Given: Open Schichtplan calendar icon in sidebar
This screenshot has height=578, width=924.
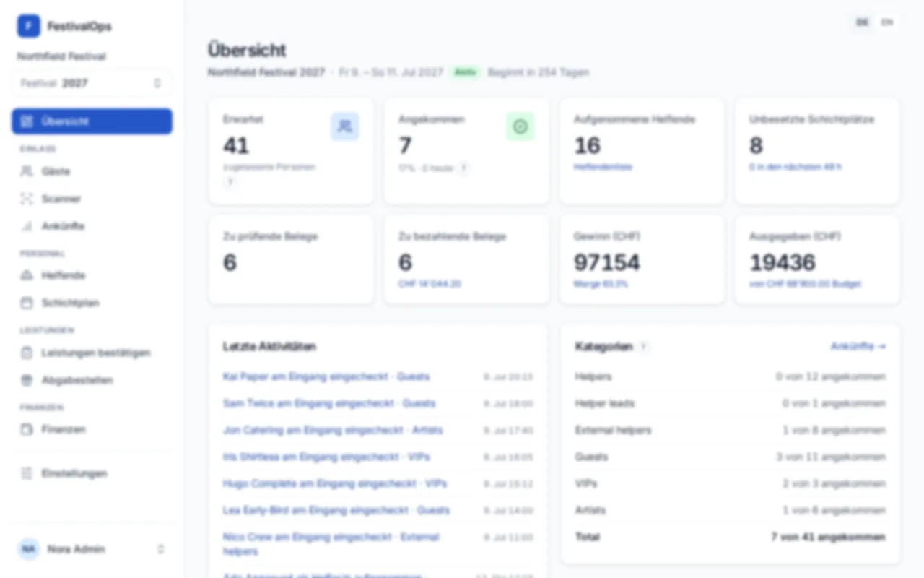Looking at the screenshot, I should pos(27,303).
